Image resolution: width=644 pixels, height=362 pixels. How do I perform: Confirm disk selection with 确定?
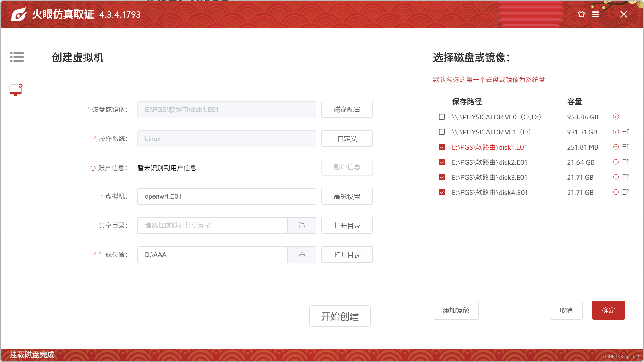pyautogui.click(x=608, y=310)
